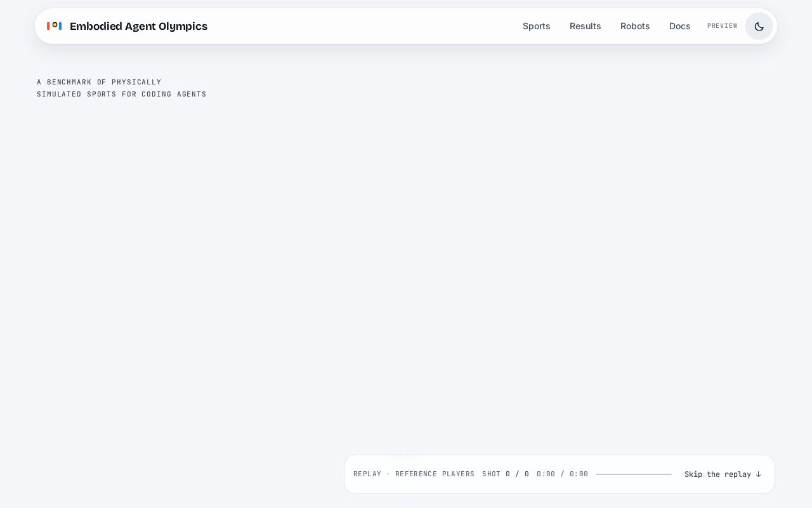Go to the Robots section
Image resolution: width=812 pixels, height=508 pixels.
pyautogui.click(x=635, y=26)
